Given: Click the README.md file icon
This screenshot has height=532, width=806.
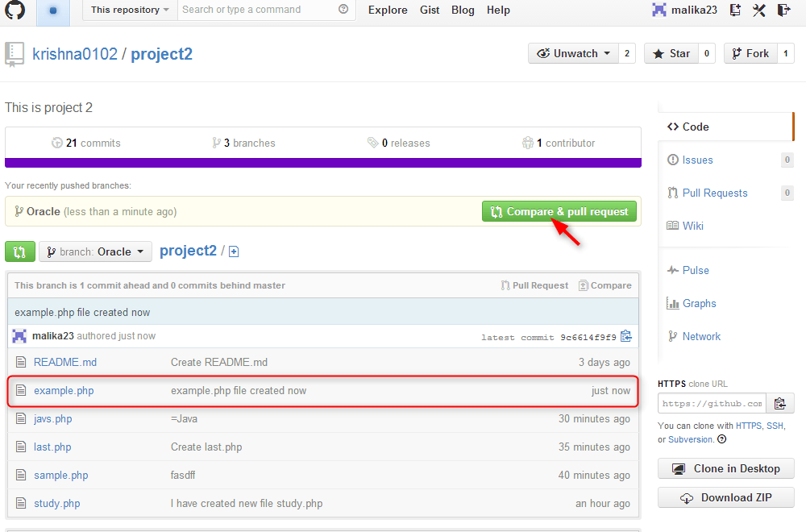Looking at the screenshot, I should coord(21,363).
